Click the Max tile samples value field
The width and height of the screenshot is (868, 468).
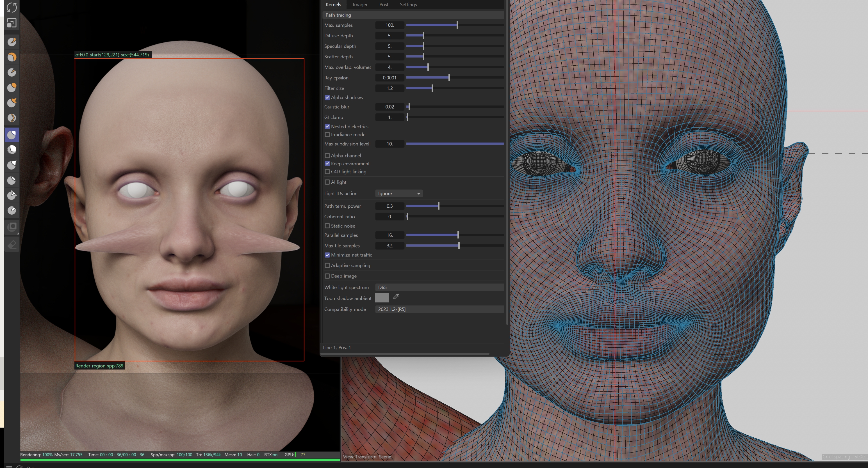(389, 246)
